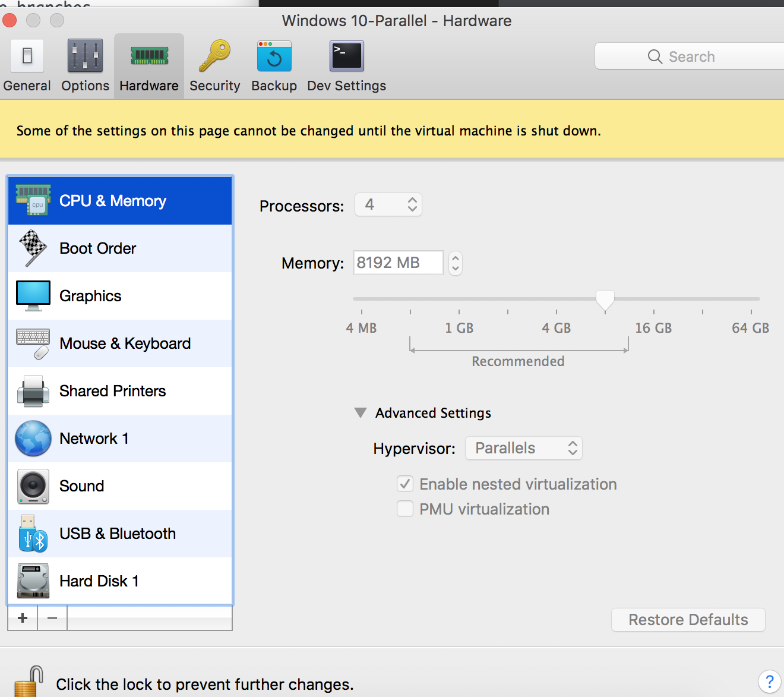Add a device with the plus button

[x=23, y=618]
